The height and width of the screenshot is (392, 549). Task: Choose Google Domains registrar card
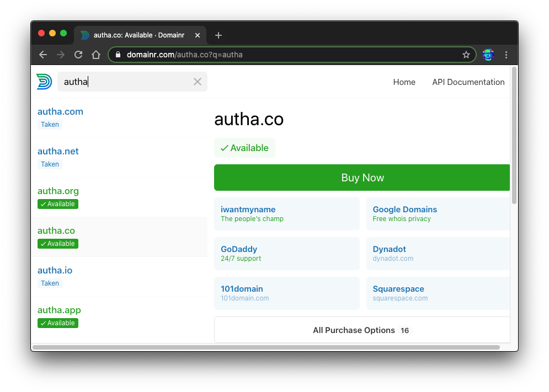point(438,214)
